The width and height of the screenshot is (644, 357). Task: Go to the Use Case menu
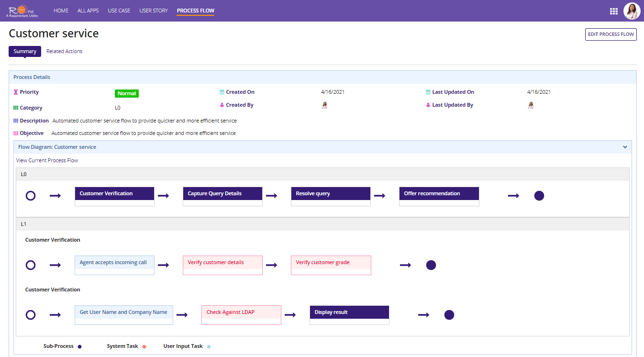point(119,11)
